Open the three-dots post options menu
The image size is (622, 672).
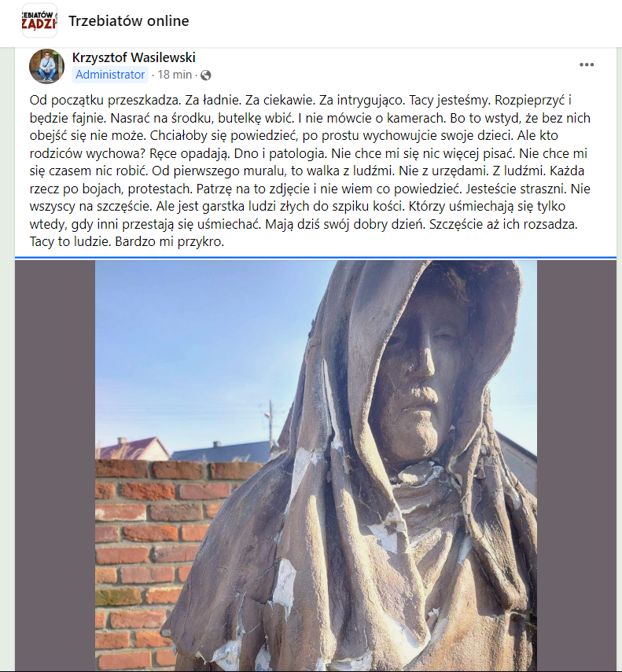(587, 64)
